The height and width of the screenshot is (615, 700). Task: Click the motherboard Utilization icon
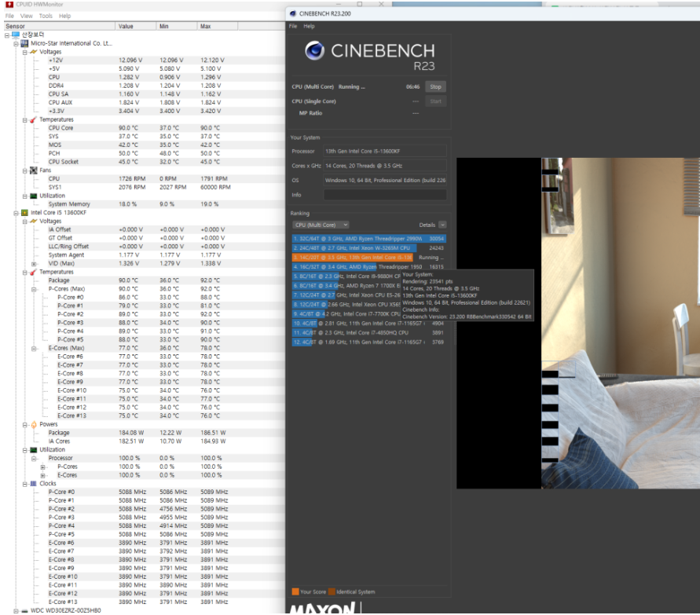tap(34, 196)
